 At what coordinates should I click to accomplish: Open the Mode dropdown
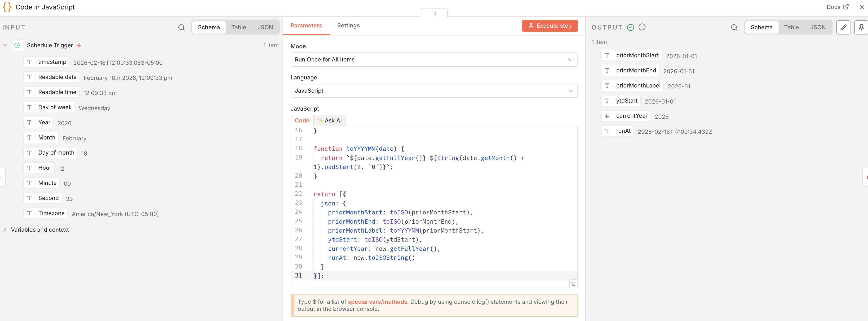coord(434,60)
